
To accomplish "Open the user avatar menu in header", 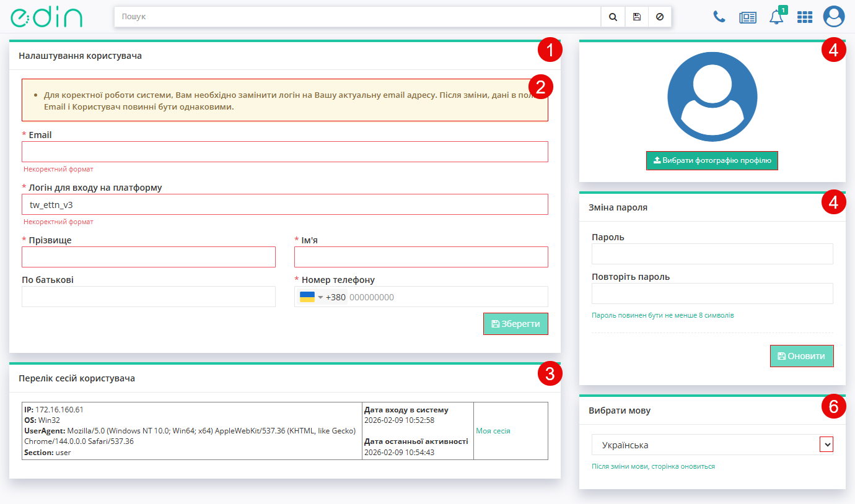I will point(834,17).
